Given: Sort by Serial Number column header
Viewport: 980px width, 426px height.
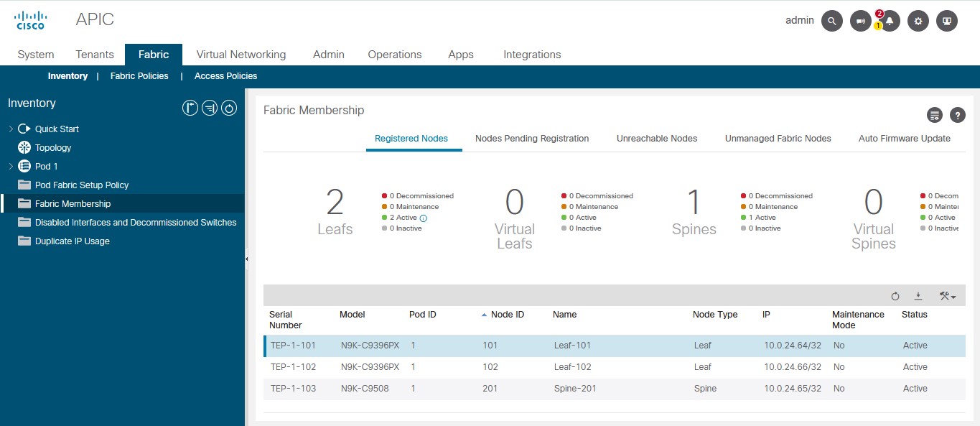Looking at the screenshot, I should tap(286, 320).
